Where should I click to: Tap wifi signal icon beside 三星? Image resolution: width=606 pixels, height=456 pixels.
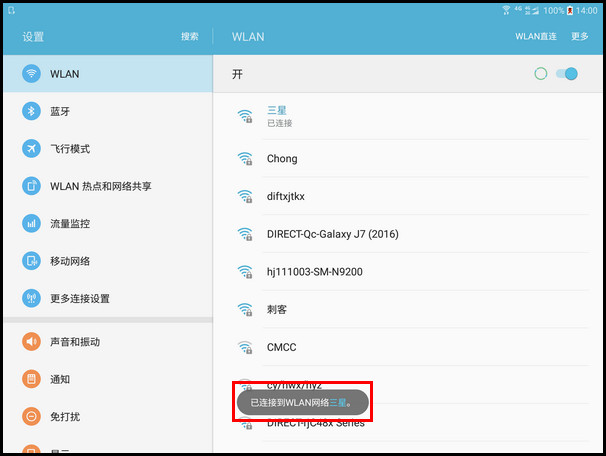point(245,116)
